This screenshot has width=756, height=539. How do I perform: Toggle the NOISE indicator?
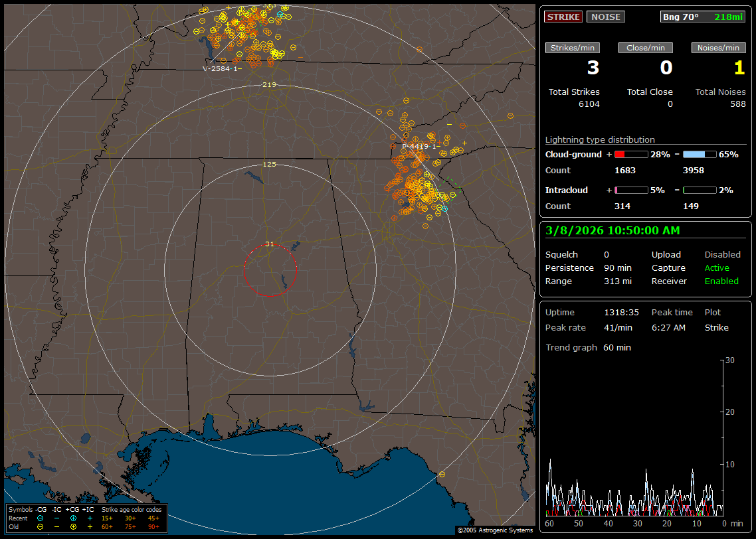pyautogui.click(x=605, y=17)
